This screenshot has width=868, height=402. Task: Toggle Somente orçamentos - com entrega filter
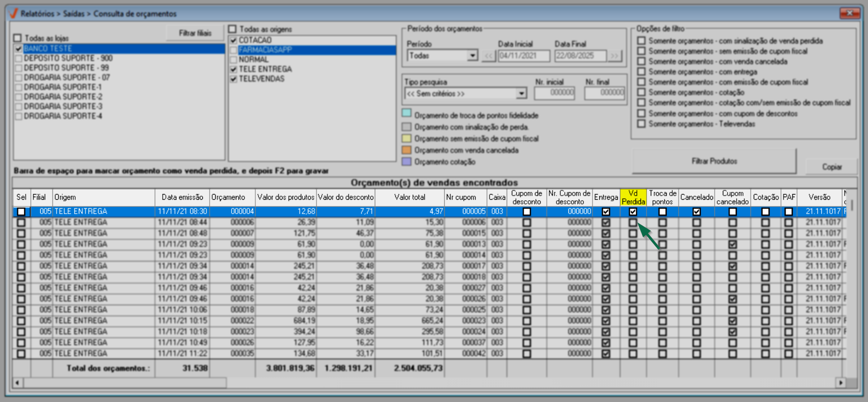(641, 72)
